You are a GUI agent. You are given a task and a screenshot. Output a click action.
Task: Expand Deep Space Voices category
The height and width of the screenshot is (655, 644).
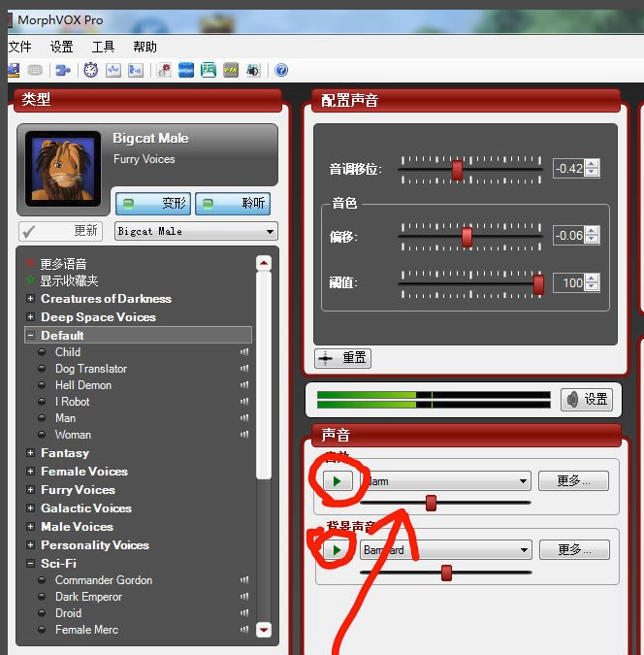click(30, 316)
